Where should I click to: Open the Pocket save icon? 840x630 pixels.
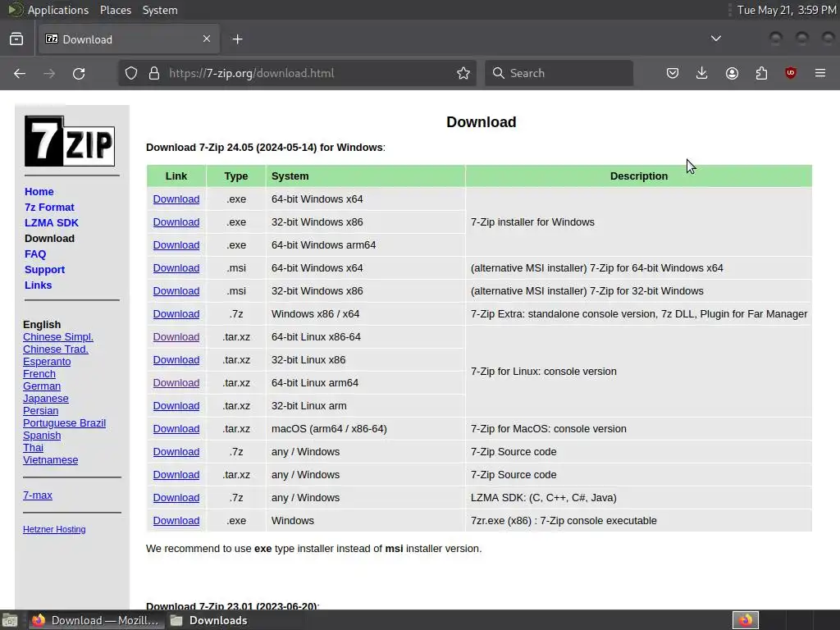click(x=673, y=73)
